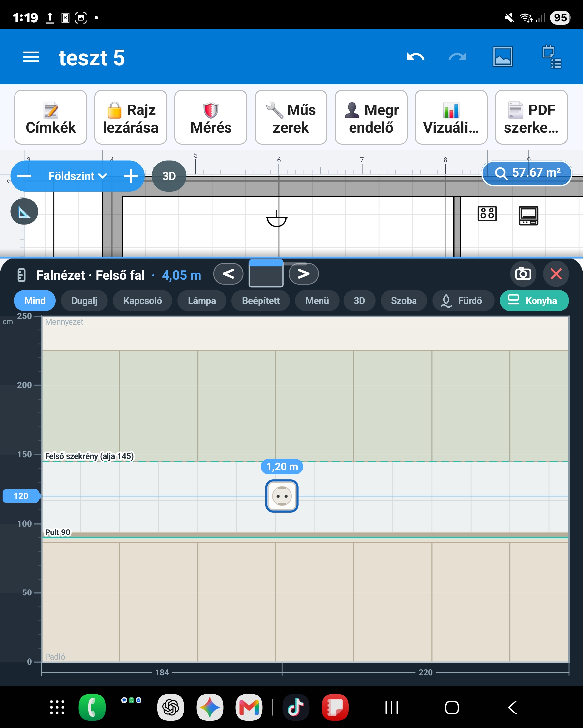Screen dimensions: 583x728
Task: Select the ceiling lamp symbol on plan
Action: (x=277, y=219)
